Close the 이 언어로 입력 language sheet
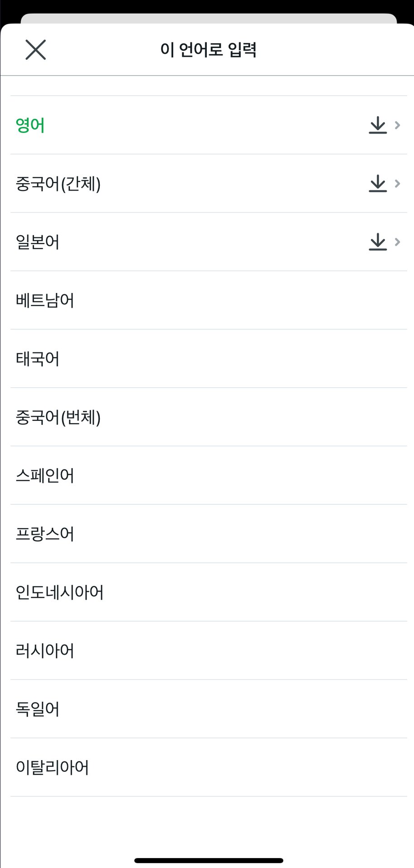 click(x=35, y=49)
